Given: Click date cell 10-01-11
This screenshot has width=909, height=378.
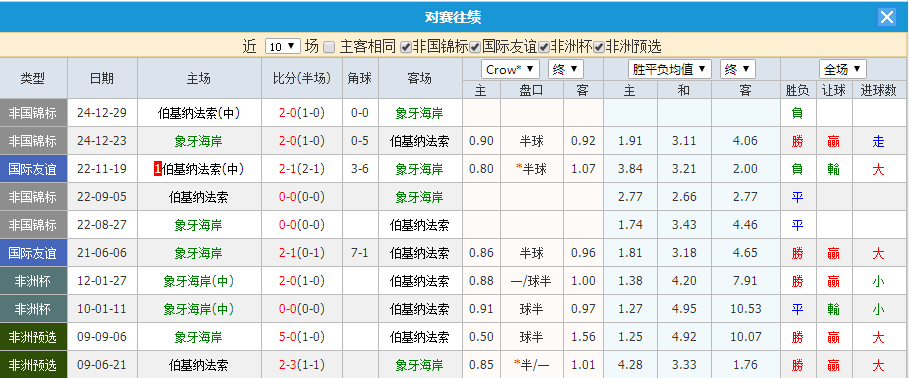Looking at the screenshot, I should tap(102, 309).
